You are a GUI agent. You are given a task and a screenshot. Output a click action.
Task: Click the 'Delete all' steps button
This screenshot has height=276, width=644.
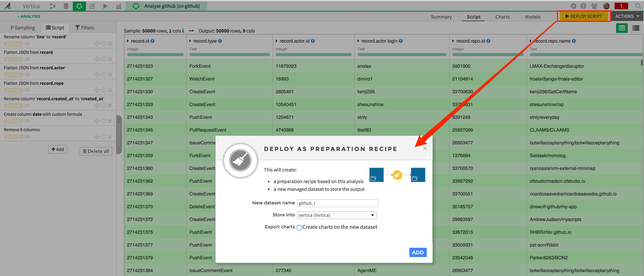[x=96, y=151]
